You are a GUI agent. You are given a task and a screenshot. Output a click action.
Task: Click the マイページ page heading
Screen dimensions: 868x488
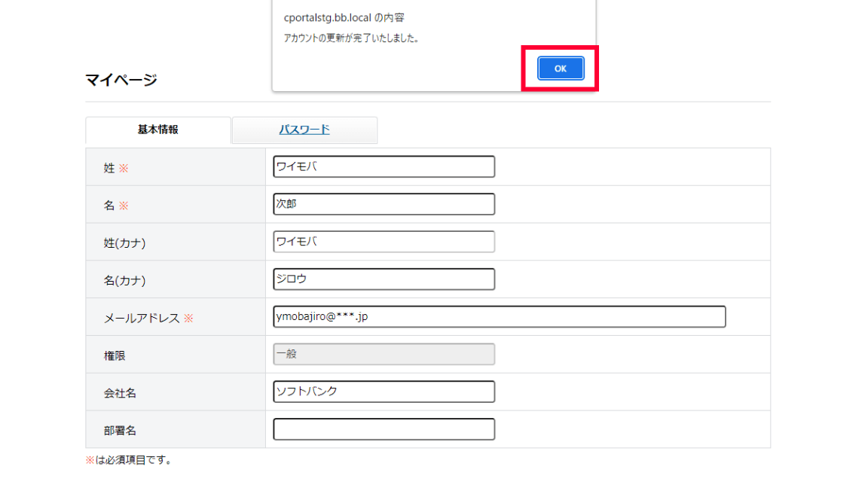pos(121,80)
